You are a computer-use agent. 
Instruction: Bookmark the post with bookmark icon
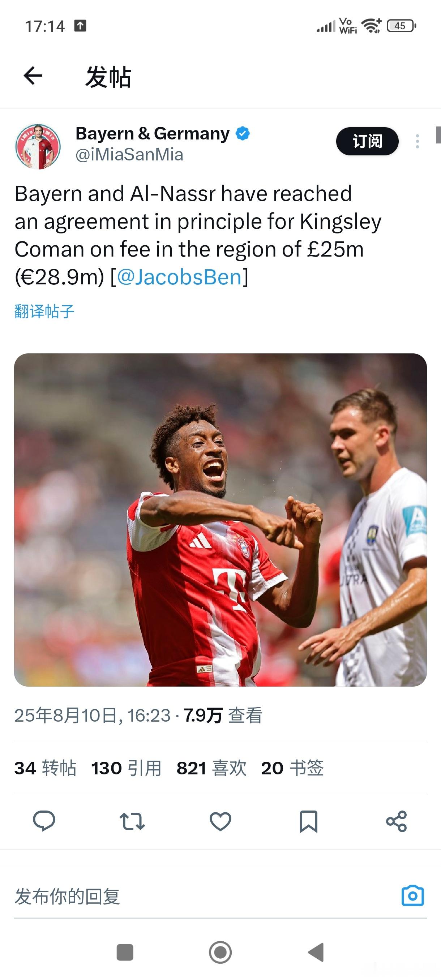(x=309, y=821)
